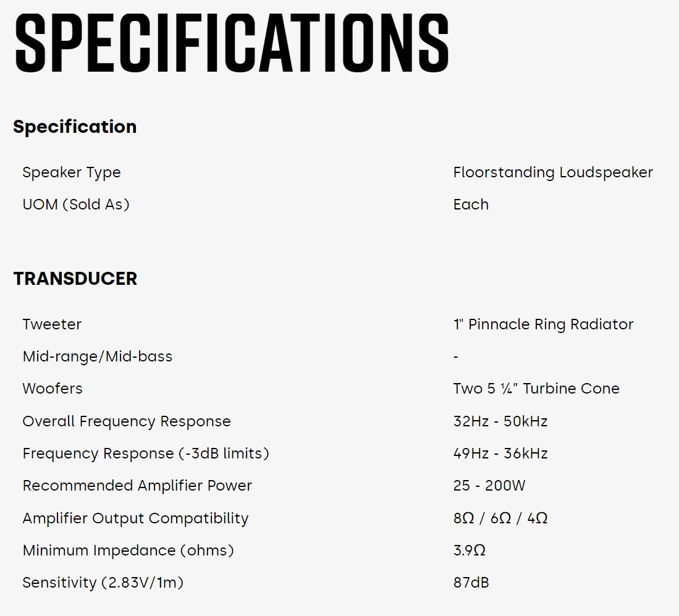
Task: Click the 1" Pinnacle Ring Radiator value
Action: (x=543, y=324)
